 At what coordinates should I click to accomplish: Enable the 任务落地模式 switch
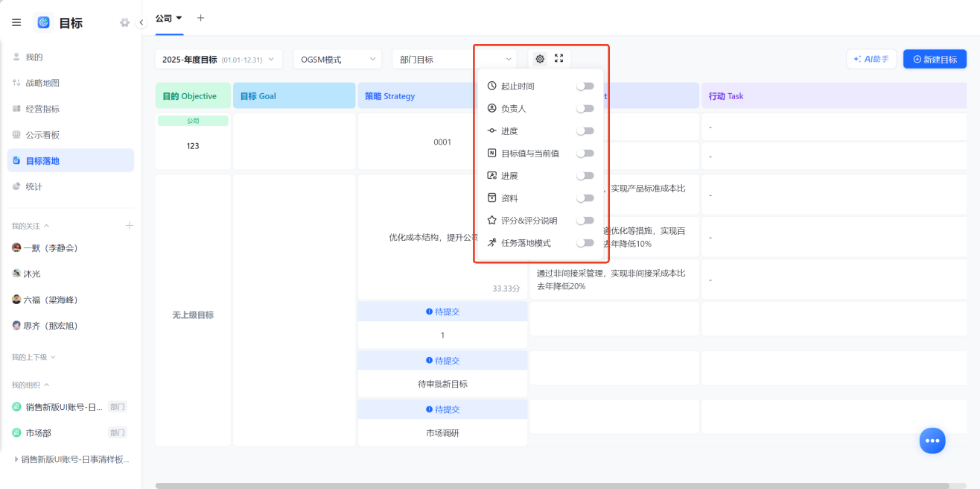click(x=585, y=242)
